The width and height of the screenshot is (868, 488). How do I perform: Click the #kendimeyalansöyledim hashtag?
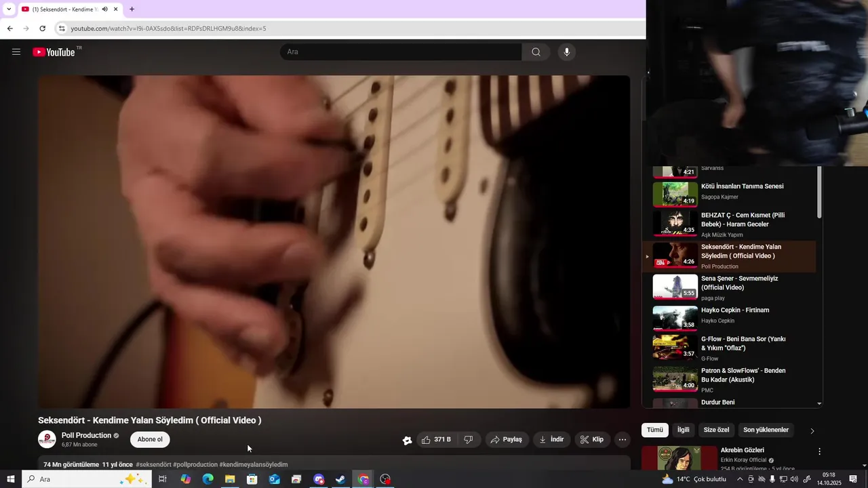coord(254,464)
